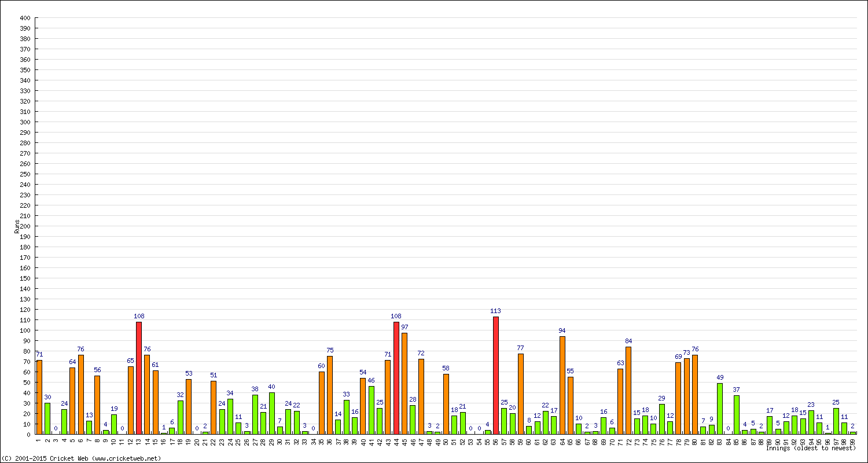Viewport: 868px width, 463px height.
Task: Click the blue "94" data label
Action: pyautogui.click(x=562, y=331)
